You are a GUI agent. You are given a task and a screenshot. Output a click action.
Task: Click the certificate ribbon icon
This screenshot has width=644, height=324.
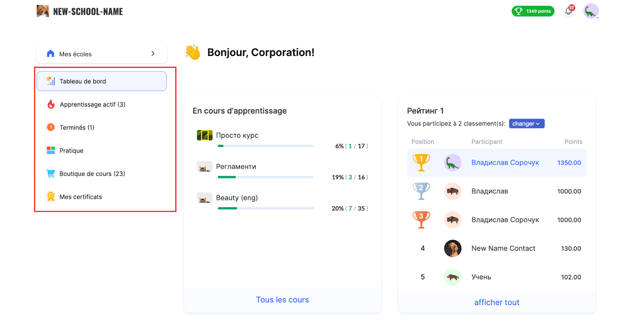[x=51, y=196]
